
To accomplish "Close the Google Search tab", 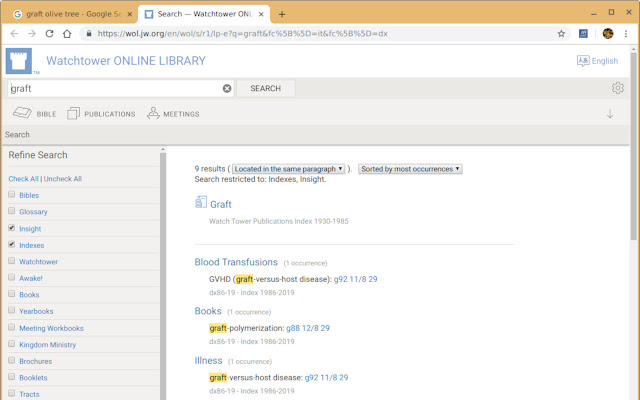I will [x=130, y=14].
